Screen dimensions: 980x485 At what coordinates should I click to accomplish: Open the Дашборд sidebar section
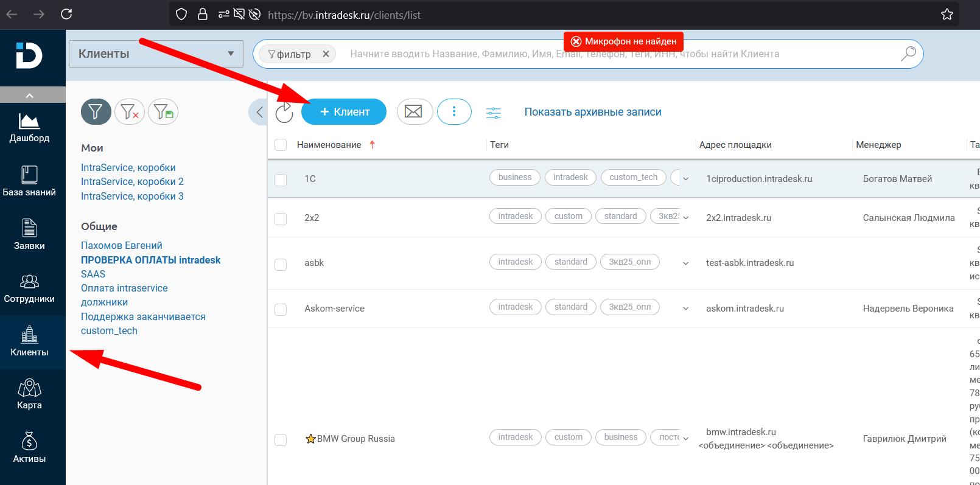pyautogui.click(x=29, y=128)
